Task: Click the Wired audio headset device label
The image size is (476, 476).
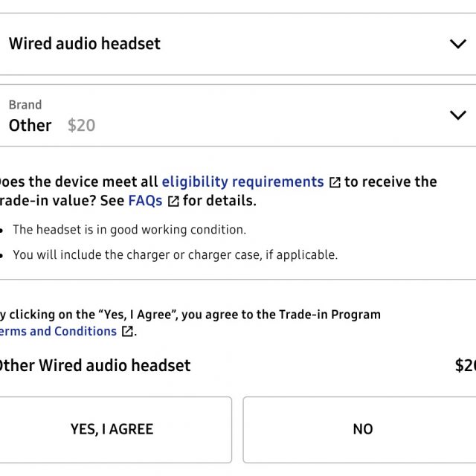Action: (x=85, y=44)
